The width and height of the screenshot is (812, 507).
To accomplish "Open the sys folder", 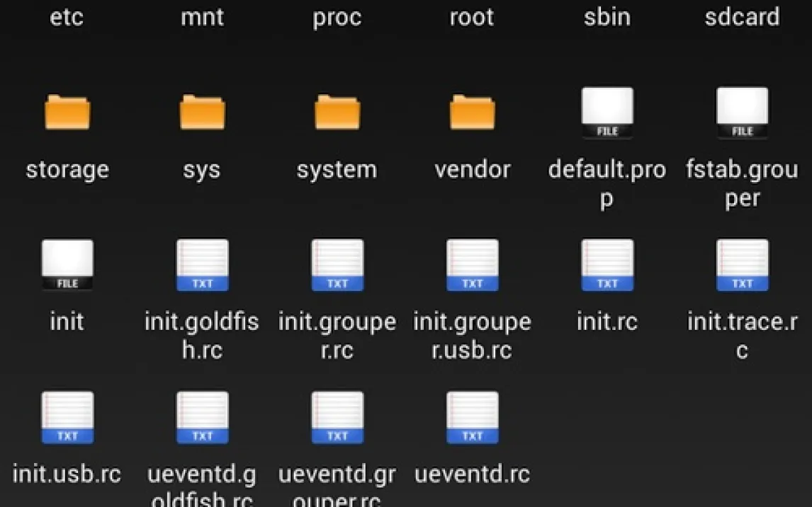I will pyautogui.click(x=202, y=113).
